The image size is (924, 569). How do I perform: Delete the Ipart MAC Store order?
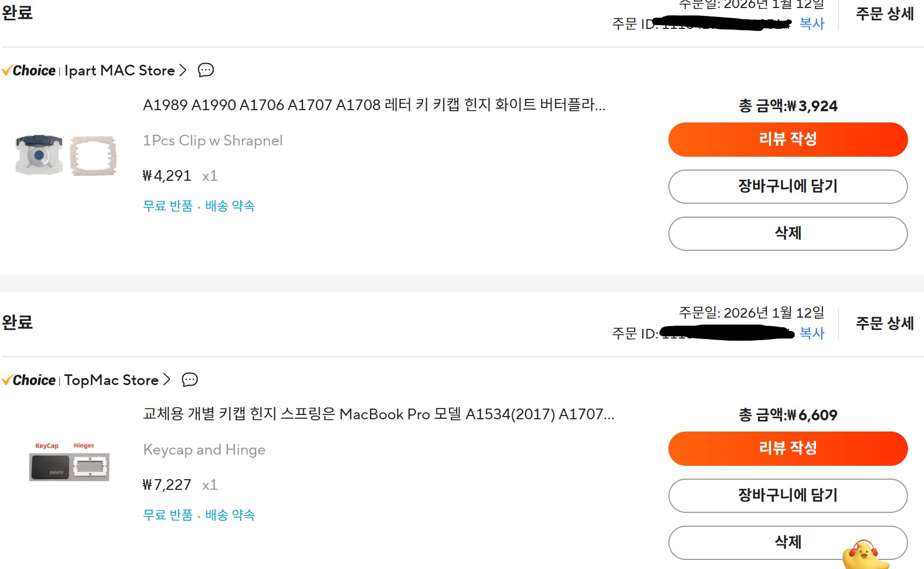[x=788, y=234]
